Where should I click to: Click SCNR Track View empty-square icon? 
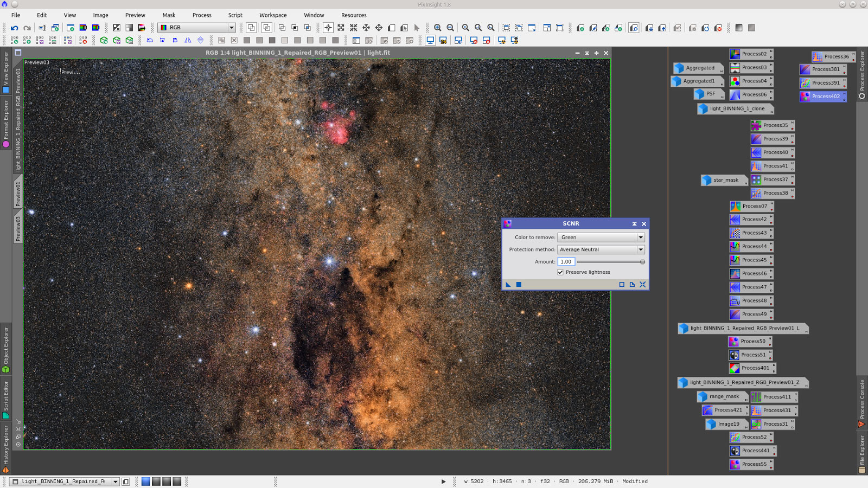click(622, 284)
